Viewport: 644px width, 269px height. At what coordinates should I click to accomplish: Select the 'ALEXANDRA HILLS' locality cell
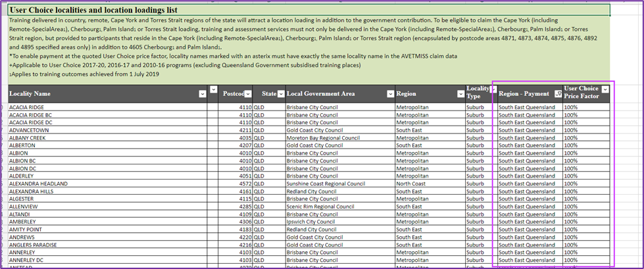pyautogui.click(x=108, y=191)
